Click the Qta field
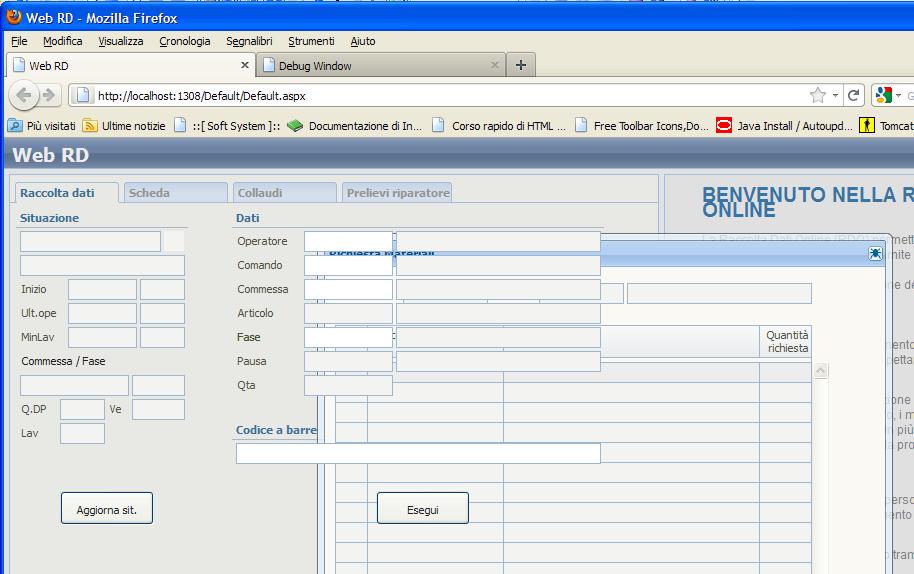 click(x=348, y=385)
